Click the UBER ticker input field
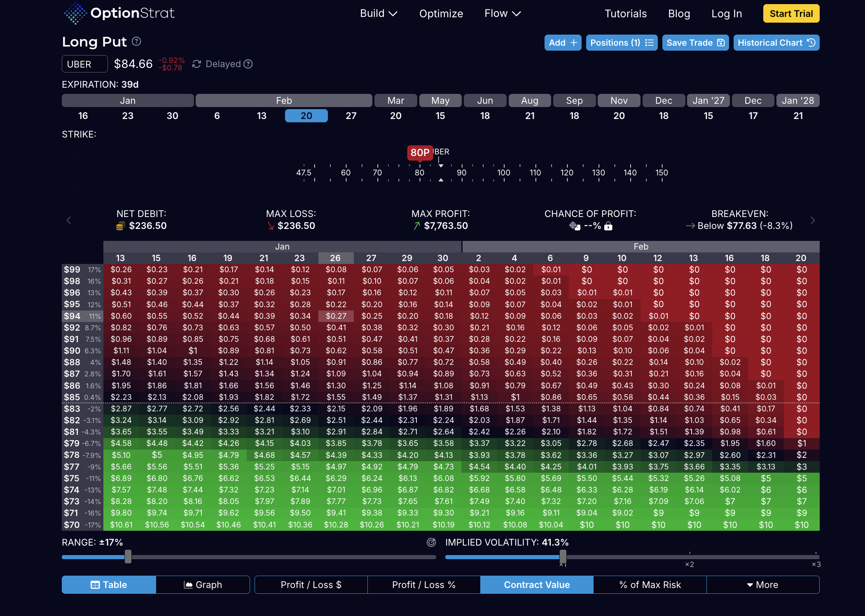Image resolution: width=865 pixels, height=616 pixels. [x=84, y=64]
